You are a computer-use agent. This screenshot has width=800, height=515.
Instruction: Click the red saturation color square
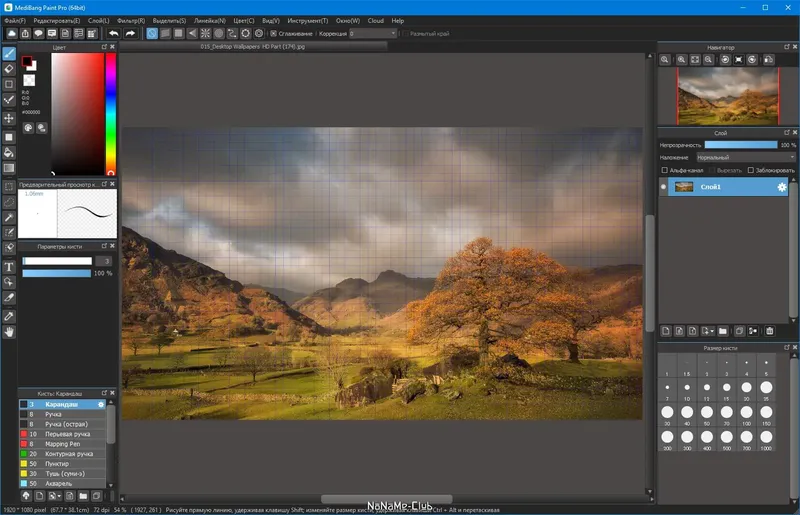click(x=78, y=114)
